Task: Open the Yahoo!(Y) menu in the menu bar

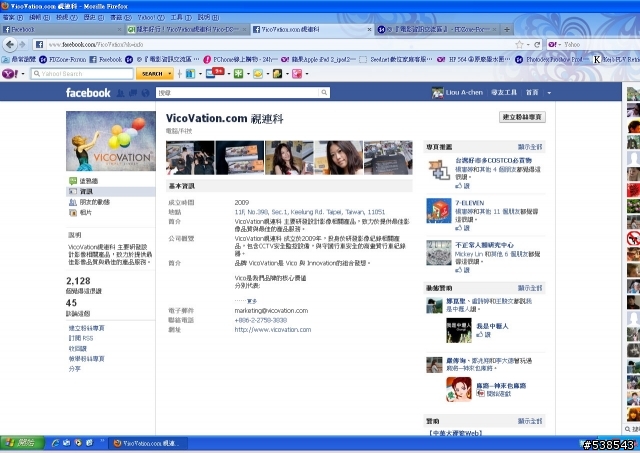Action: (x=151, y=18)
